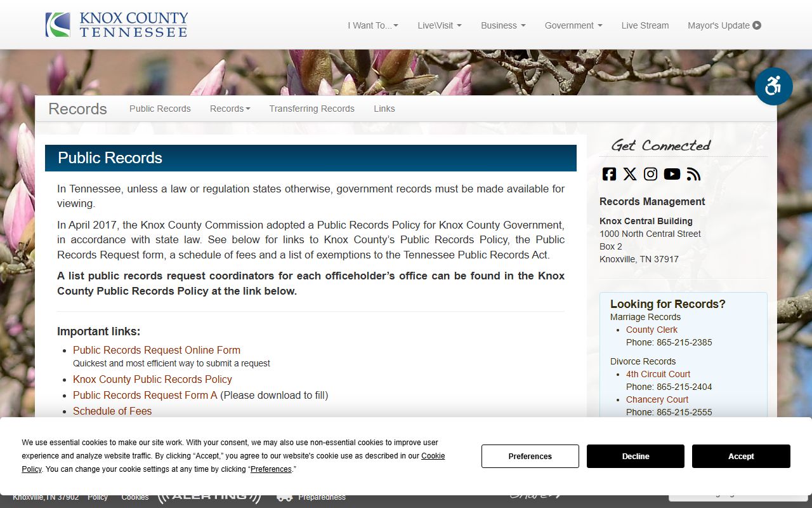
Task: Open the Links tab in Records bar
Action: click(384, 109)
